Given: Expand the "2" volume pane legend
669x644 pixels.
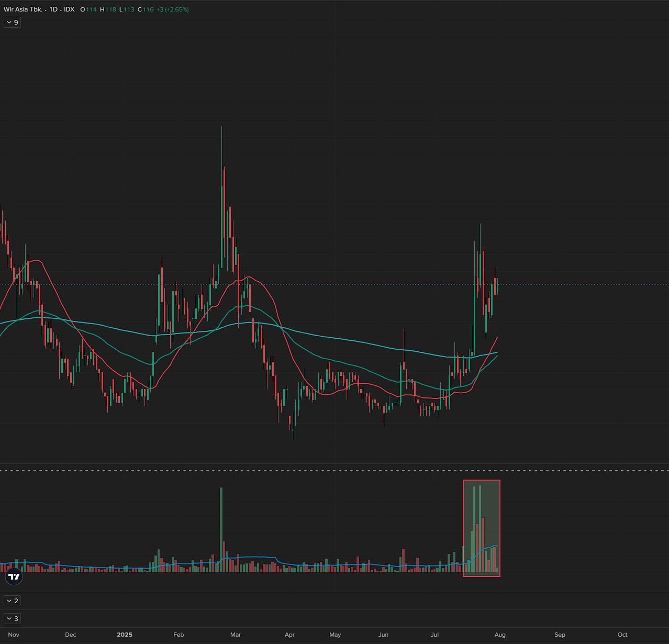Looking at the screenshot, I should (x=12, y=601).
